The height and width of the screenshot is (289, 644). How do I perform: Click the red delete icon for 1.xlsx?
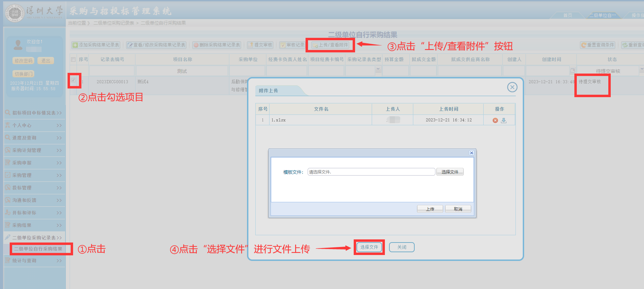coord(495,120)
